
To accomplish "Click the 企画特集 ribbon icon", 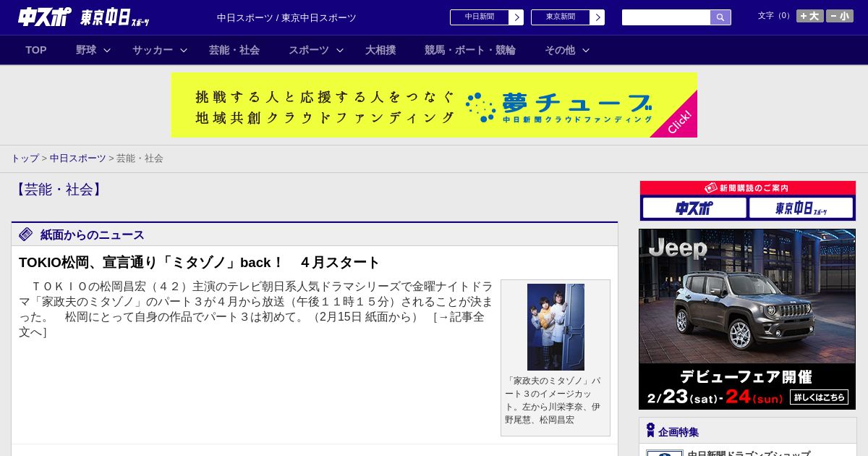I will pyautogui.click(x=650, y=431).
